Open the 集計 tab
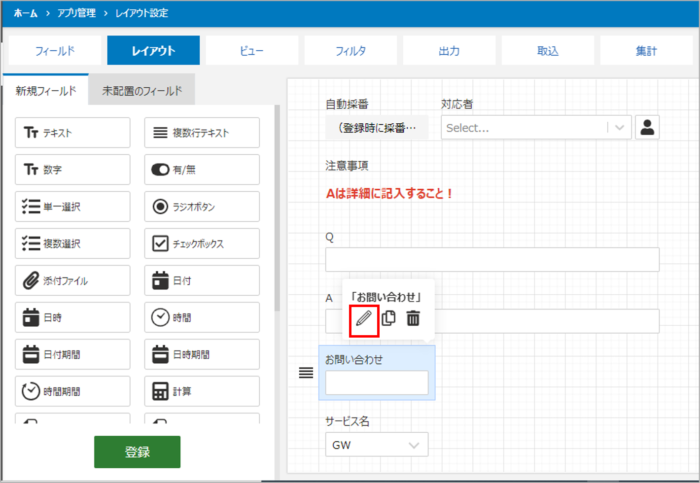Viewport: 700px width, 483px height. [x=646, y=50]
